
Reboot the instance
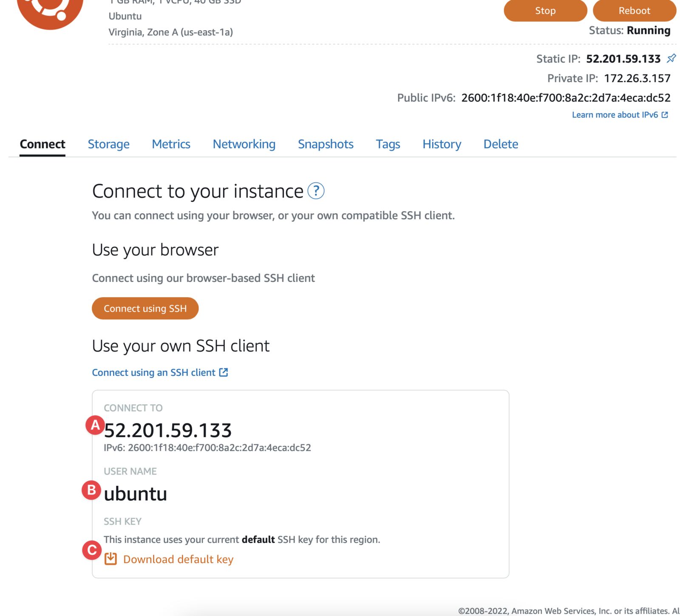[634, 11]
